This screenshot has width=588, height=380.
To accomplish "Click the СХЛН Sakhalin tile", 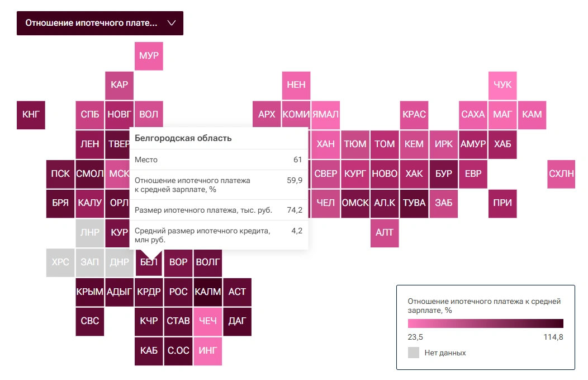I will pyautogui.click(x=561, y=173).
